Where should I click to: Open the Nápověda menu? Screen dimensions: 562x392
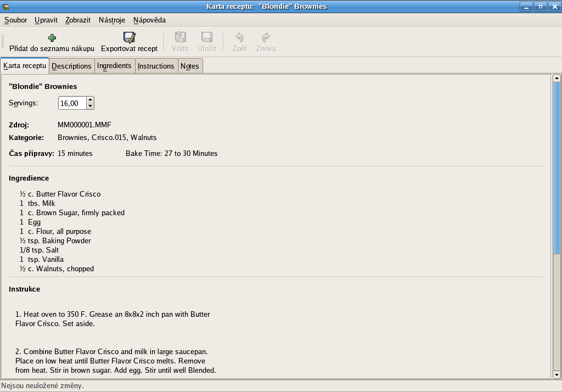(x=149, y=20)
